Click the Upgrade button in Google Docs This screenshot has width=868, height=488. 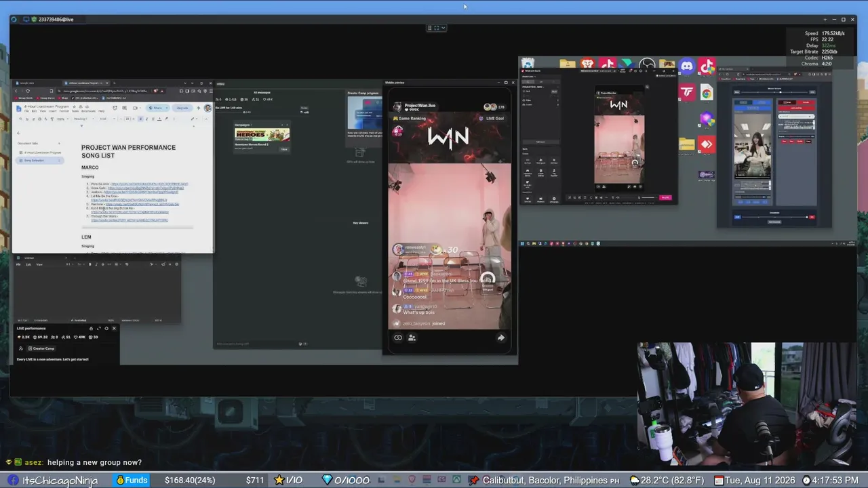point(182,108)
